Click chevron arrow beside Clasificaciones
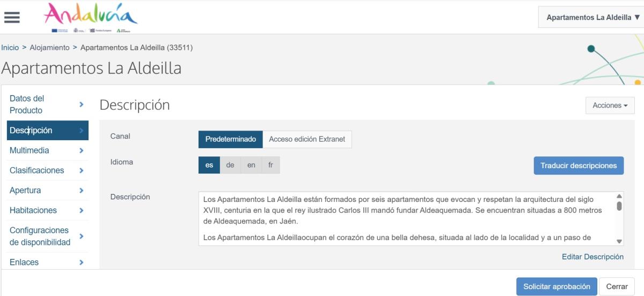The image size is (644, 296). pos(81,170)
